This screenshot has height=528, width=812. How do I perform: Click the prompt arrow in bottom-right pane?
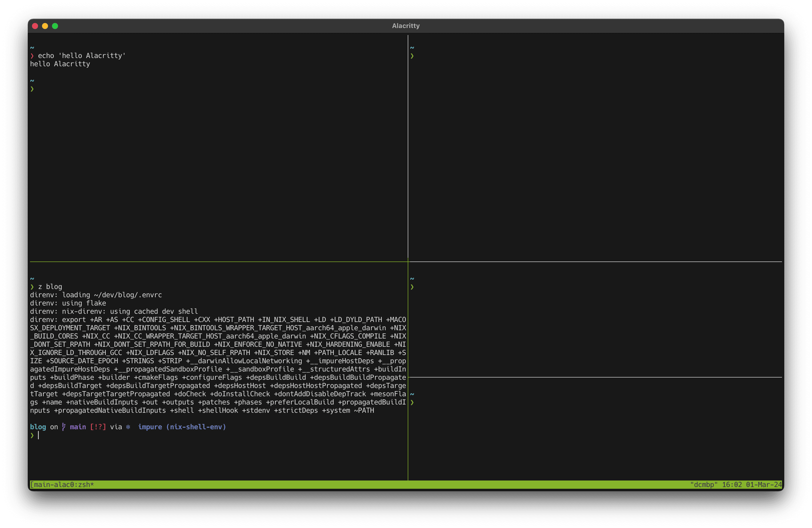(x=412, y=402)
